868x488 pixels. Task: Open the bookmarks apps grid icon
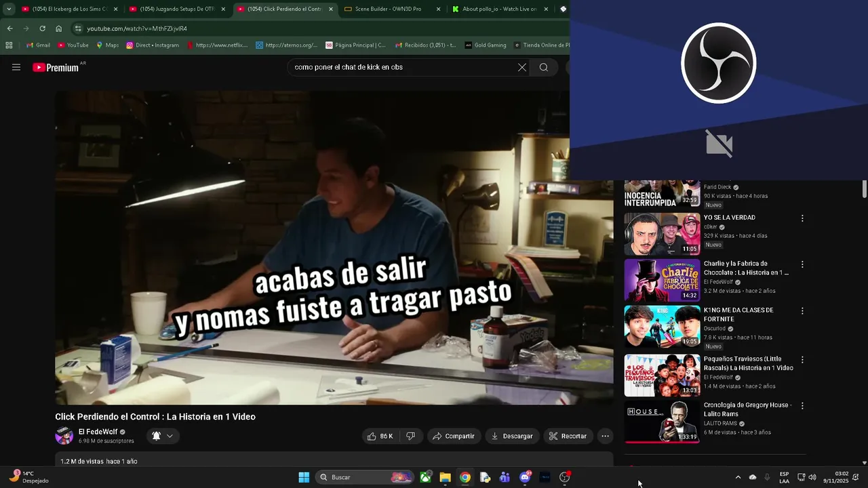[x=9, y=45]
